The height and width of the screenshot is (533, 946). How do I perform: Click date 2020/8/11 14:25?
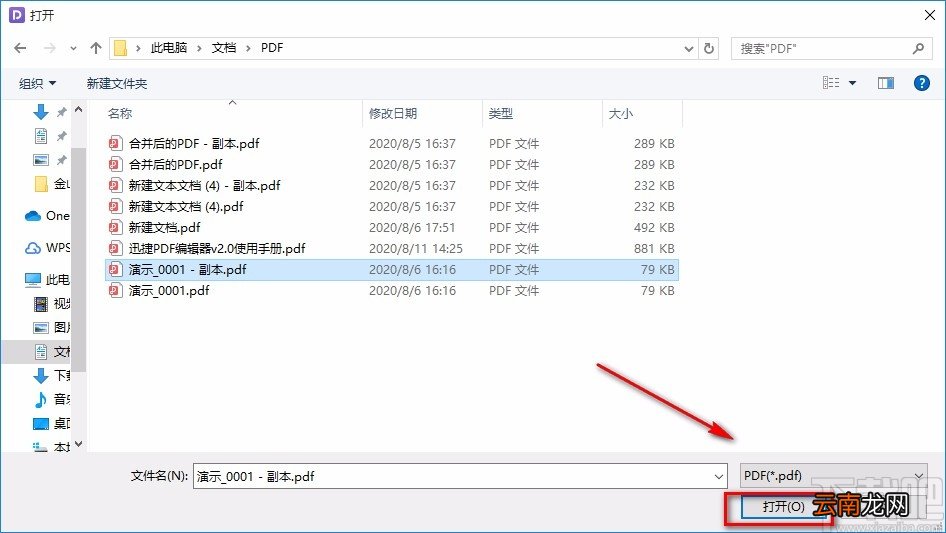tap(416, 248)
